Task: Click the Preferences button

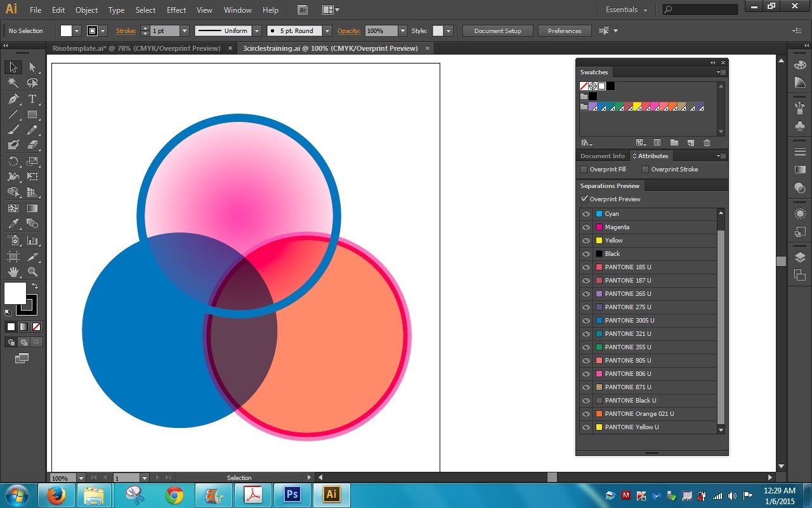Action: (x=564, y=31)
